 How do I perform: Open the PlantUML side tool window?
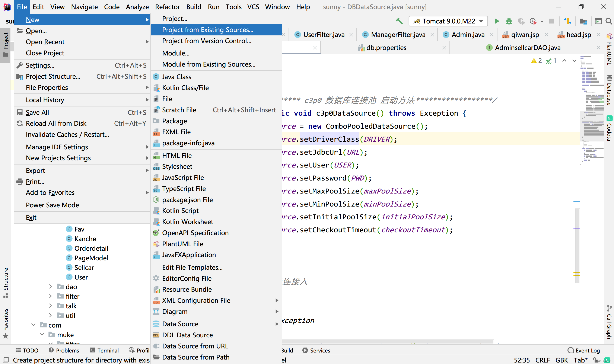609,49
